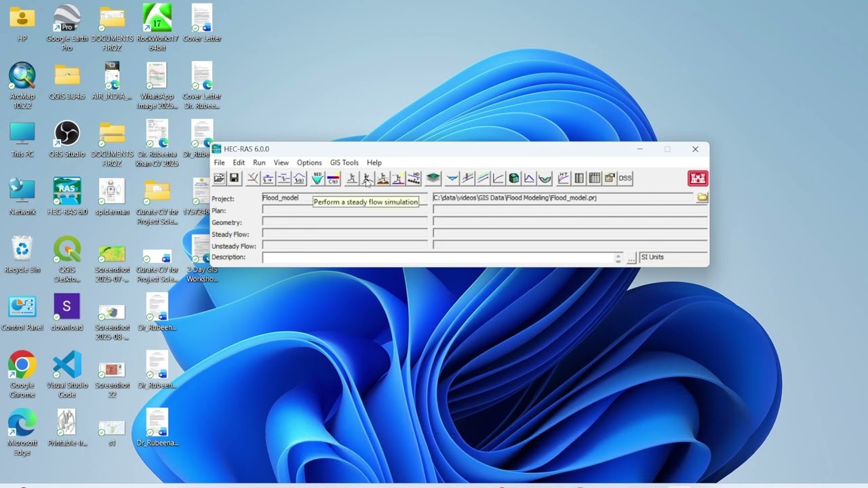Click the SI Units indicator
This screenshot has width=868, height=488.
pyautogui.click(x=673, y=258)
